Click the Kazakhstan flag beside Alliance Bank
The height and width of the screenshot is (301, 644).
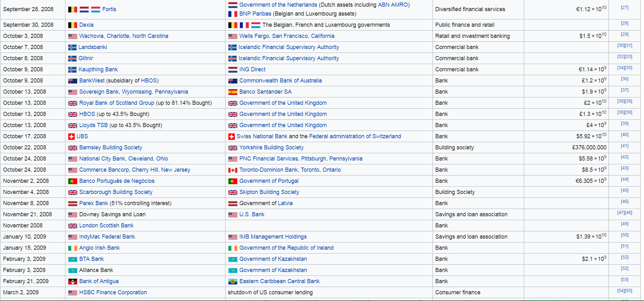(73, 270)
